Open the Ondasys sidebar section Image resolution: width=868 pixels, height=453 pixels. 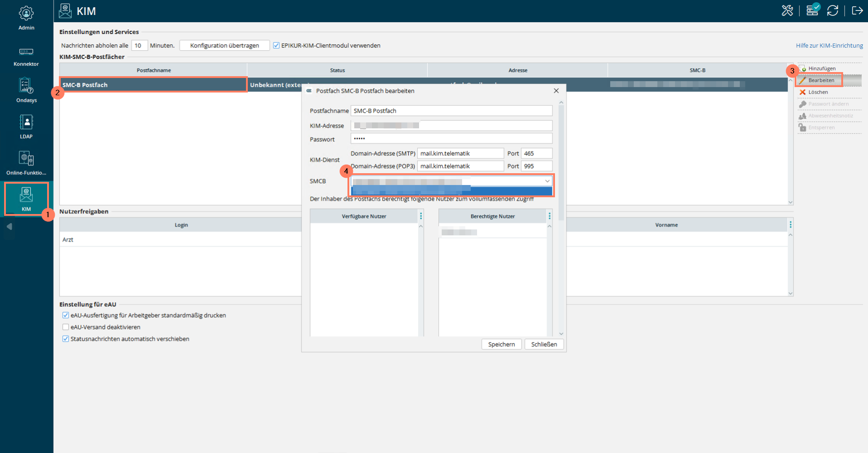[x=26, y=91]
